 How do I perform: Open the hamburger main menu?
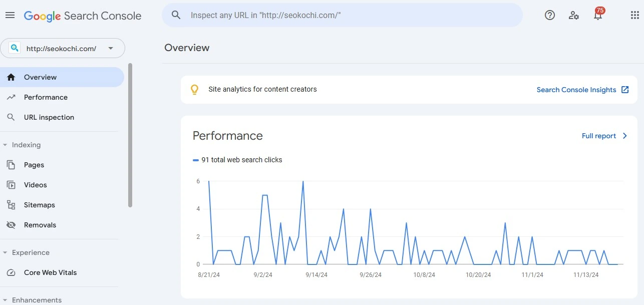click(x=10, y=16)
